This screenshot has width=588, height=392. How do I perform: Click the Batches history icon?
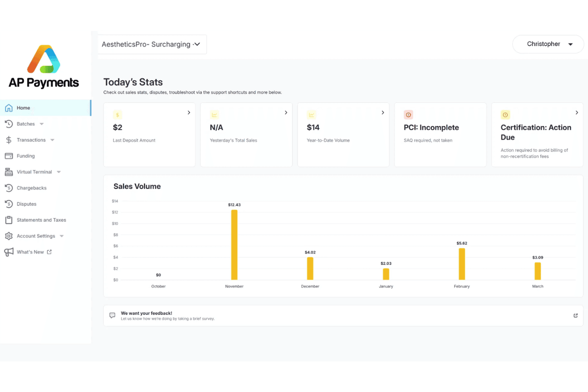tap(9, 124)
